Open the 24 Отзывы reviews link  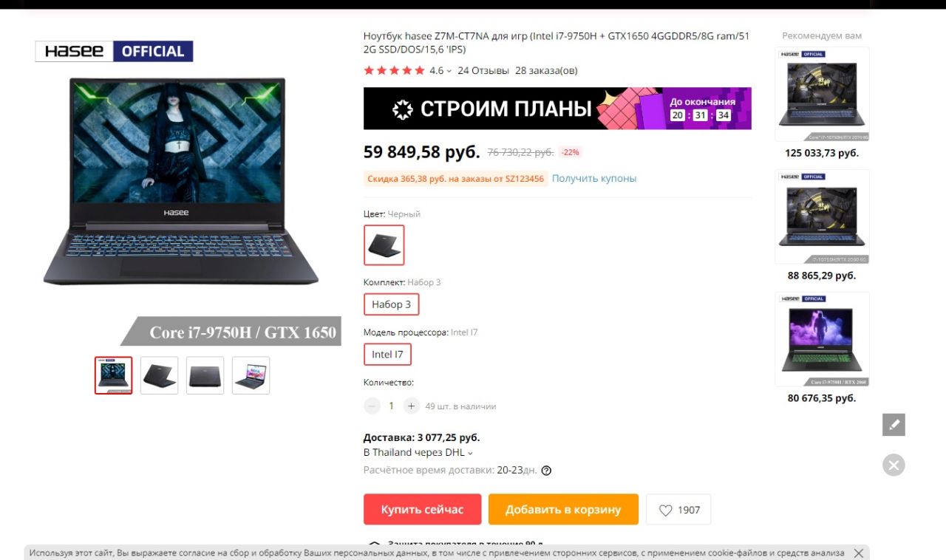483,71
